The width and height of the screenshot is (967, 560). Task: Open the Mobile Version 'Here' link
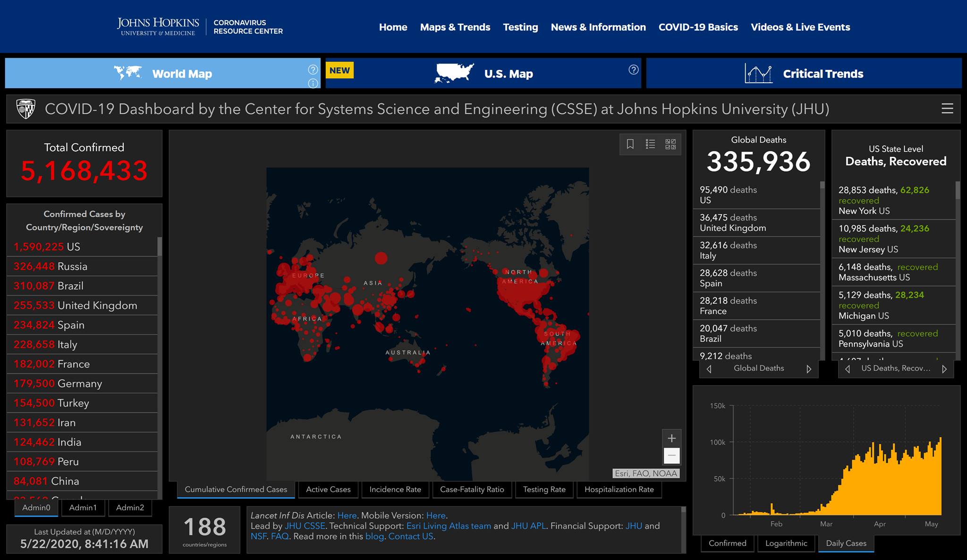(436, 516)
